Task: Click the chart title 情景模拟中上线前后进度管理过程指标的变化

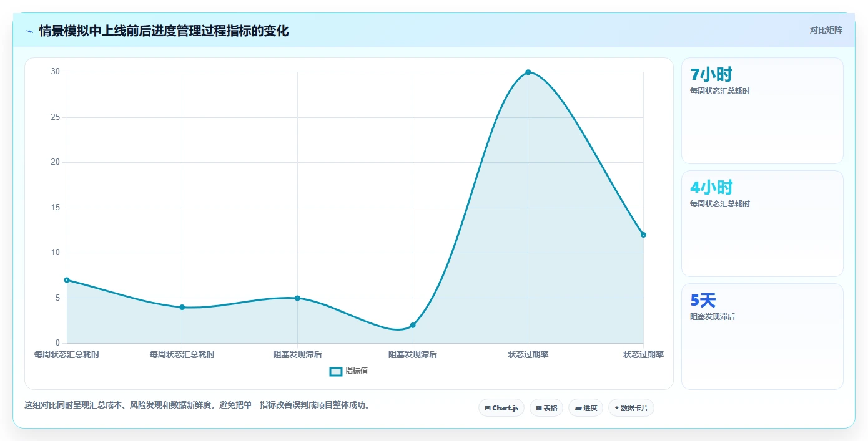Action: pyautogui.click(x=164, y=31)
